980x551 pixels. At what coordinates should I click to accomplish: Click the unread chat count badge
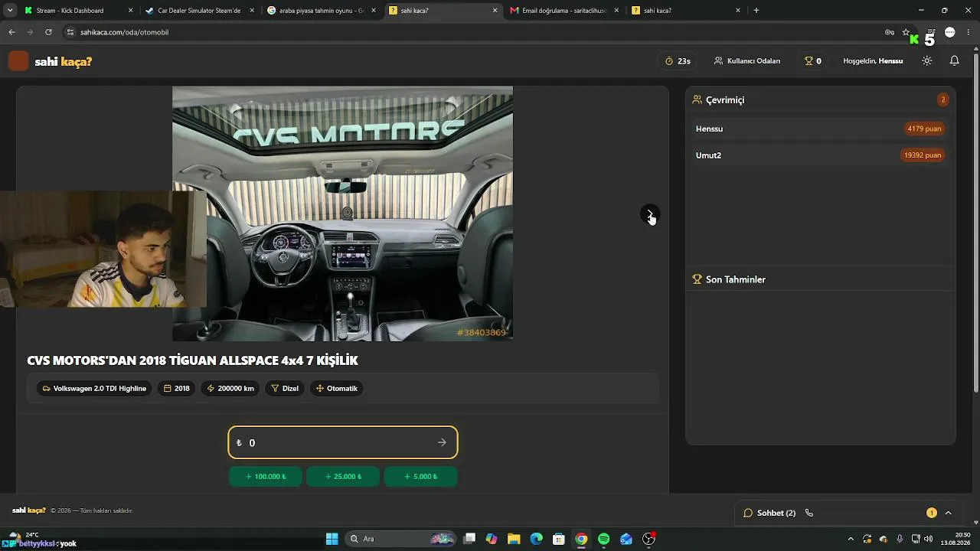pyautogui.click(x=931, y=513)
